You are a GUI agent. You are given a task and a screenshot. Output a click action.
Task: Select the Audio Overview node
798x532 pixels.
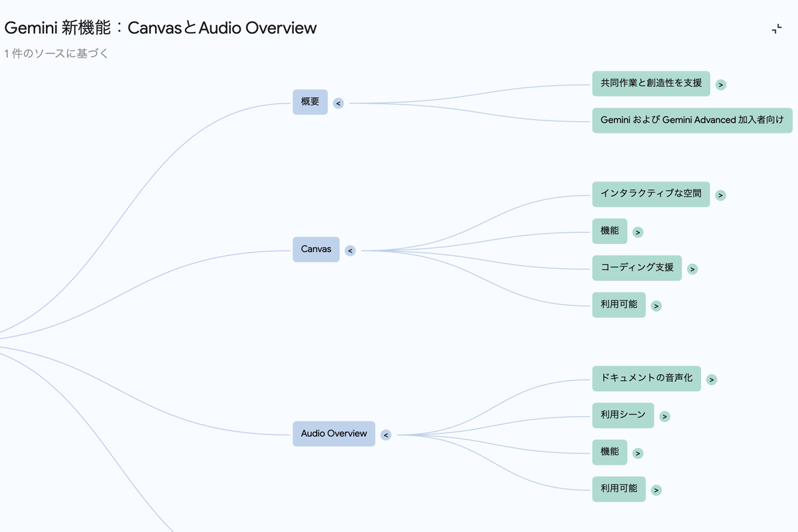pos(334,434)
